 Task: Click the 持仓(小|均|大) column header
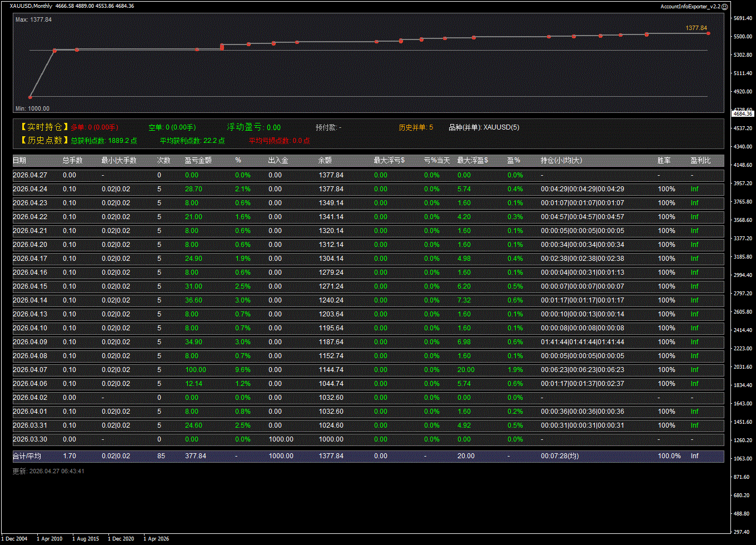click(x=561, y=161)
